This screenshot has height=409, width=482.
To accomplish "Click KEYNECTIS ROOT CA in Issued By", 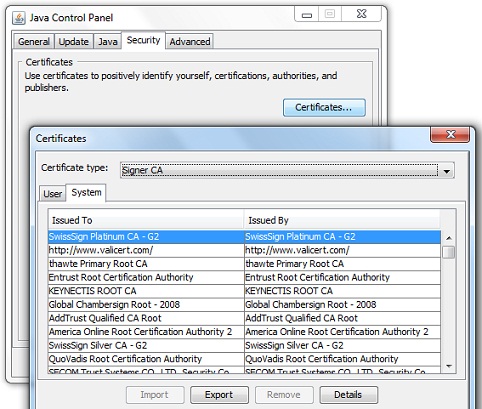I will 342,291.
